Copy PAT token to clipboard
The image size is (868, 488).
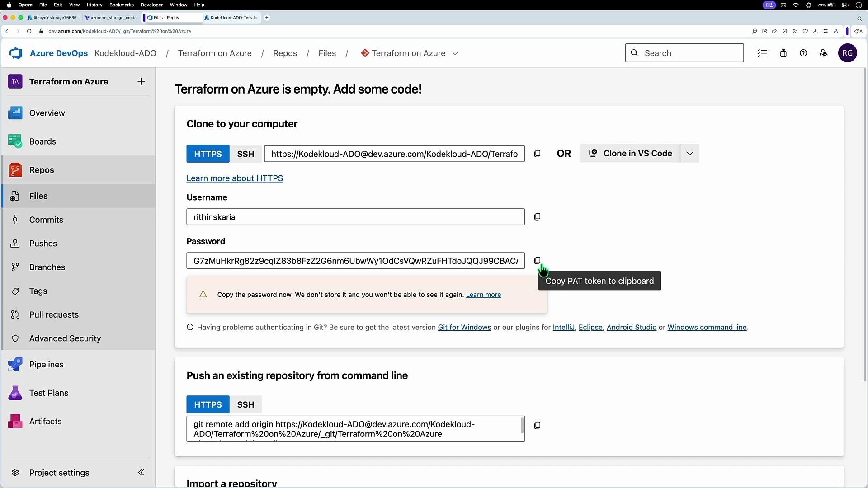click(537, 261)
